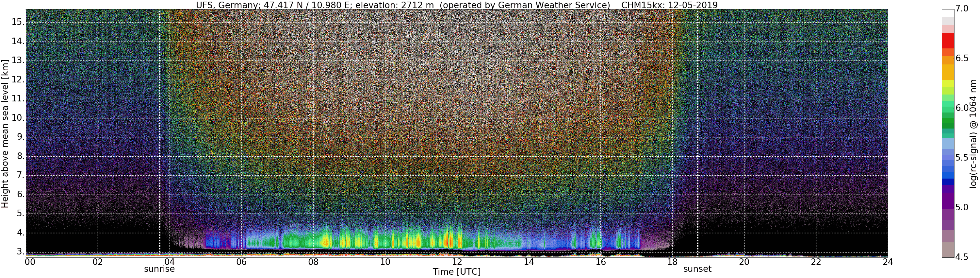This screenshot has height=278, width=980.
Task: Click the "4.5" colorbar tick label
Action: (x=962, y=257)
